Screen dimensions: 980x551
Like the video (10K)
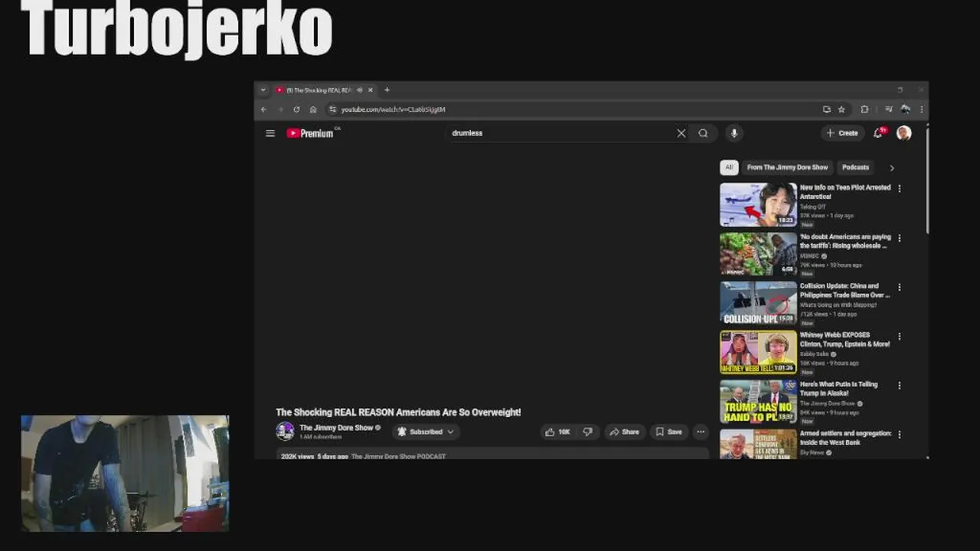pos(557,432)
